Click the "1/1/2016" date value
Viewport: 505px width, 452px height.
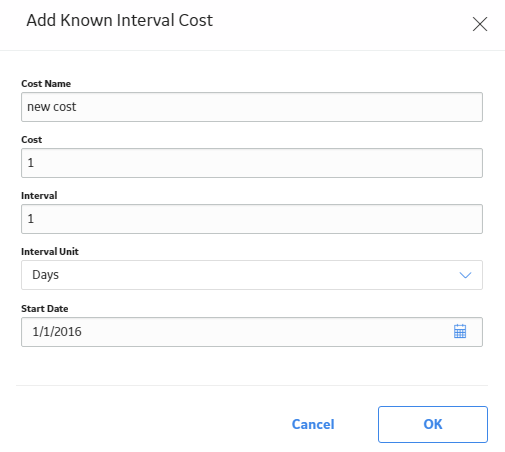57,332
